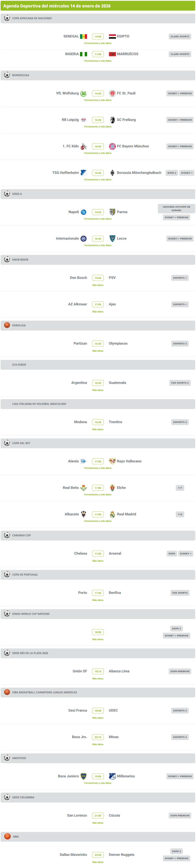Expand the Copa del Rey section header
This screenshot has height=868, width=196.
click(x=98, y=443)
